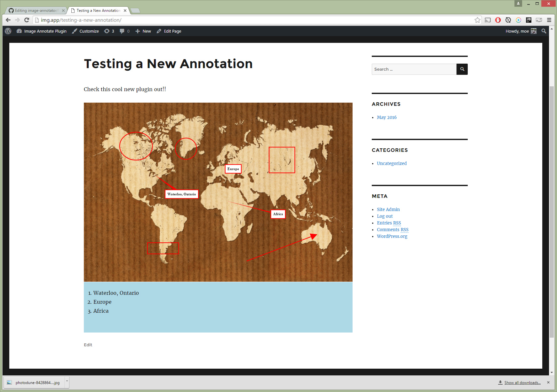Open the Chrome hamburger menu

click(x=549, y=20)
